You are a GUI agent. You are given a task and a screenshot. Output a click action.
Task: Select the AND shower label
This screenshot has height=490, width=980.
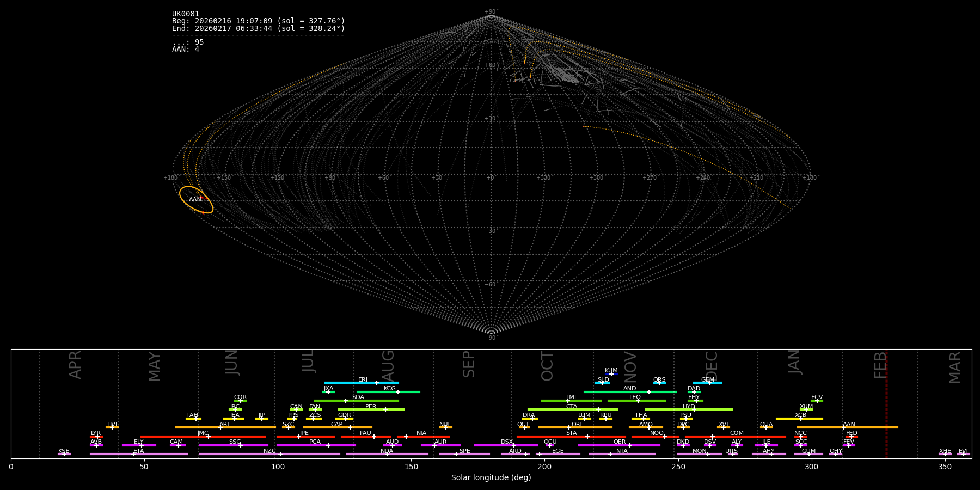tap(630, 389)
